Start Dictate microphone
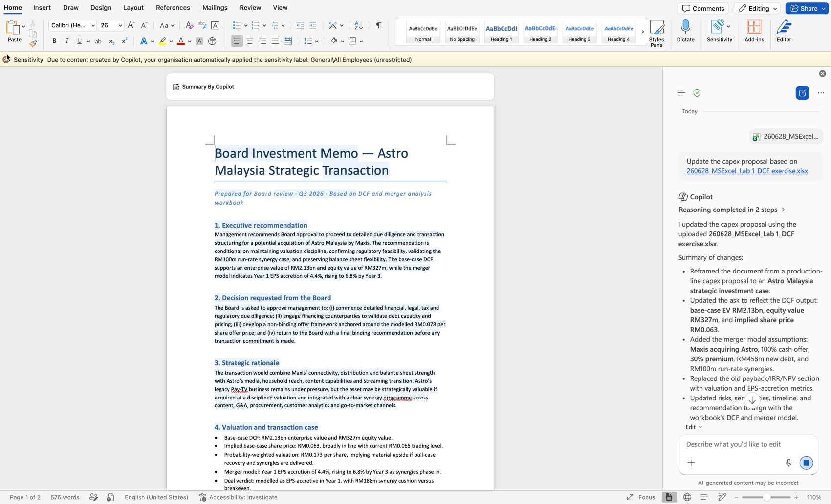 pyautogui.click(x=685, y=31)
